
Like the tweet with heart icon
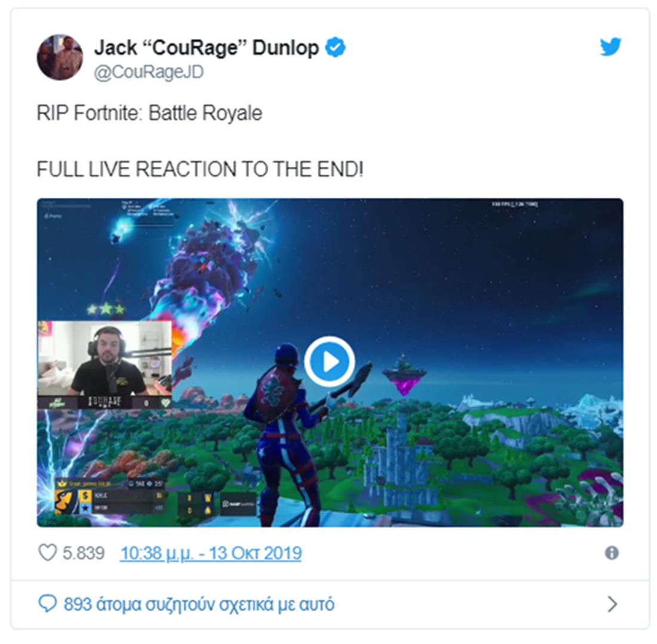[47, 553]
